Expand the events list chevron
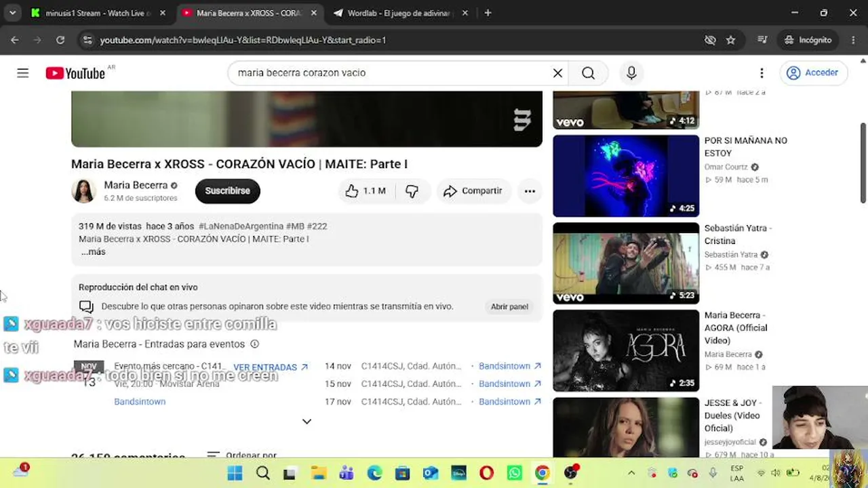This screenshot has width=868, height=488. tap(307, 422)
